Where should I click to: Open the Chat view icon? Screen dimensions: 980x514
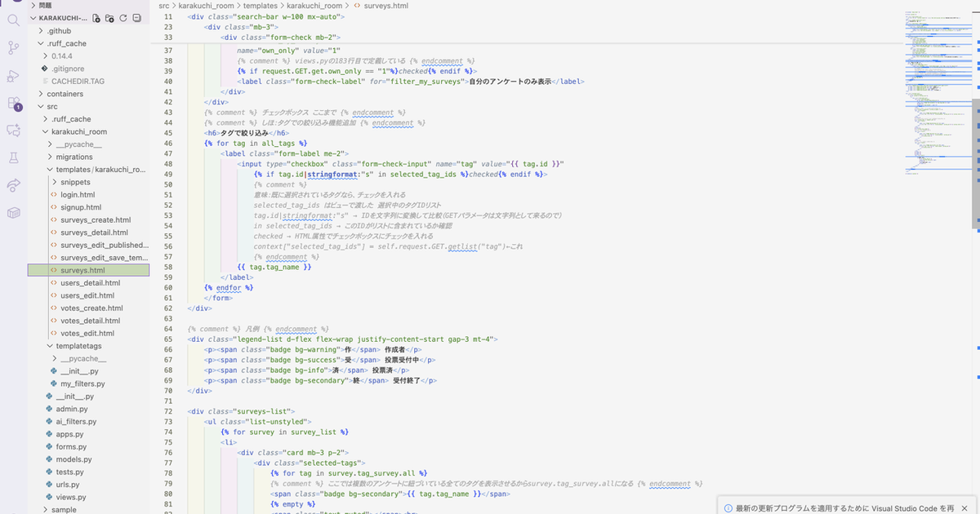click(13, 130)
